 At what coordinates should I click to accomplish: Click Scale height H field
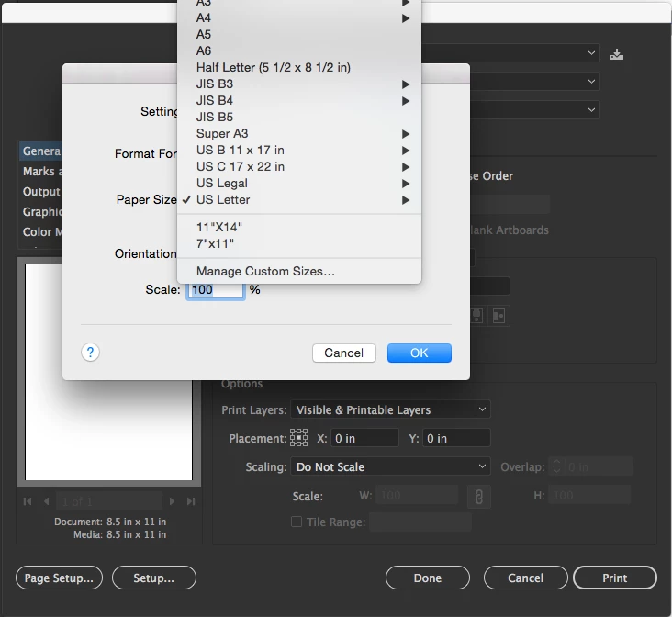(x=589, y=496)
